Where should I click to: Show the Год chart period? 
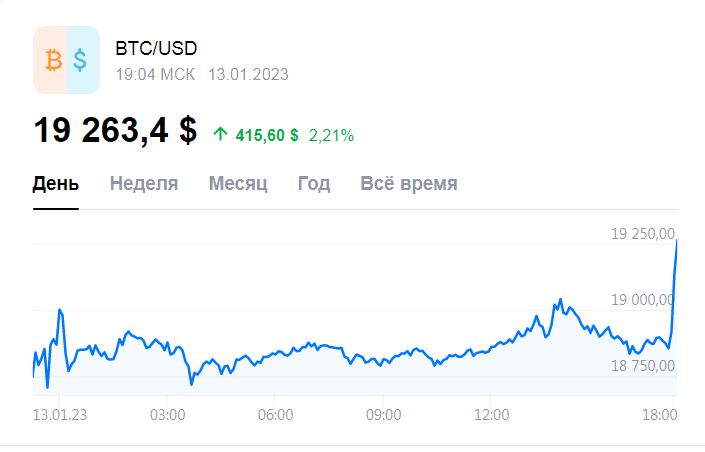tap(314, 183)
